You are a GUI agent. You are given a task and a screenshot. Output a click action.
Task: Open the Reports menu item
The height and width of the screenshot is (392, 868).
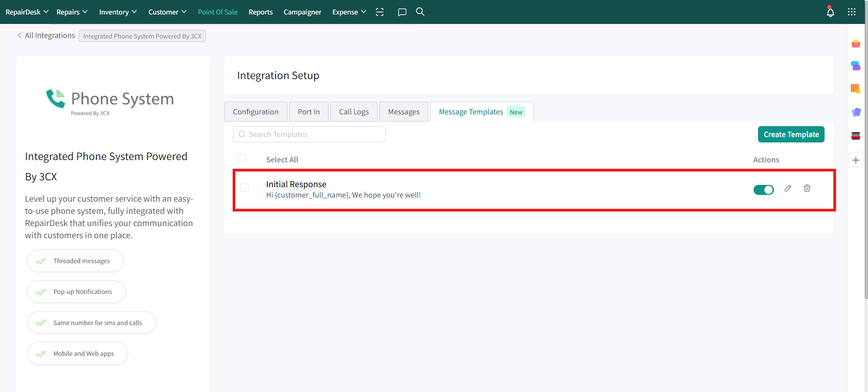[261, 12]
